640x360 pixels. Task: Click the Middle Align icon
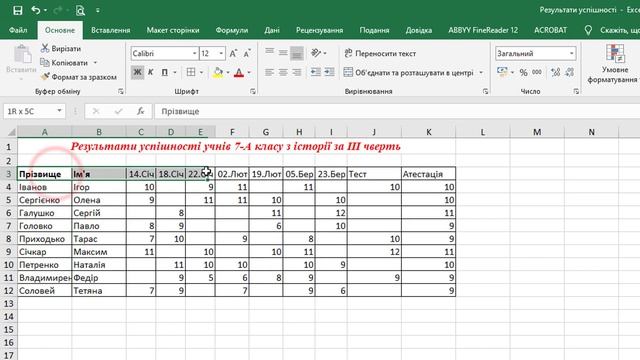coord(283,53)
